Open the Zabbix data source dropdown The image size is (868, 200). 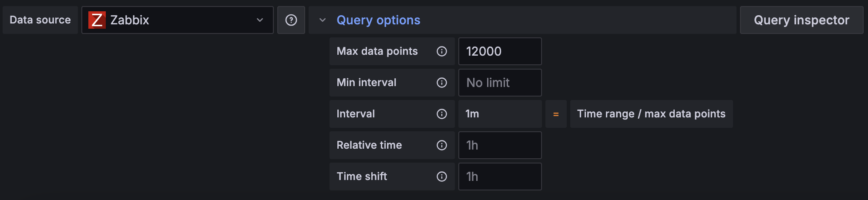point(178,20)
